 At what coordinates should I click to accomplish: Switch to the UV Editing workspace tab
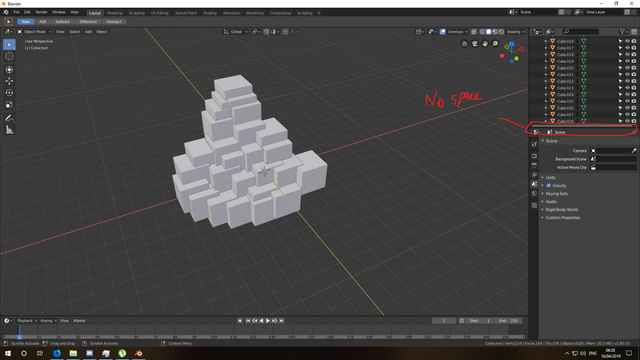[160, 13]
